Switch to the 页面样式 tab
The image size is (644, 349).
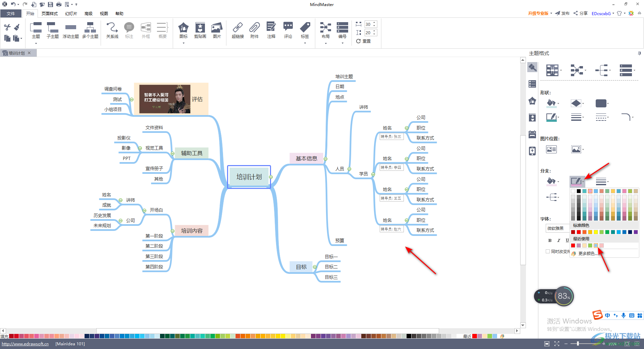tap(50, 13)
